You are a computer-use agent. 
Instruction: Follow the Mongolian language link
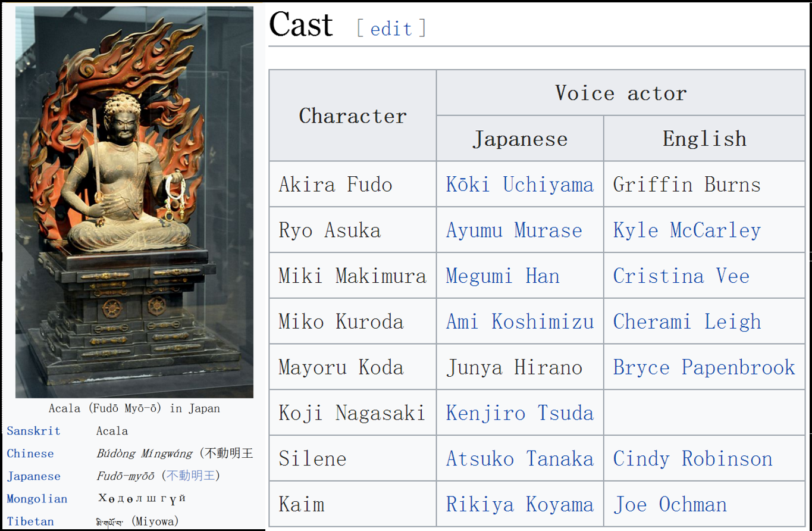37,499
